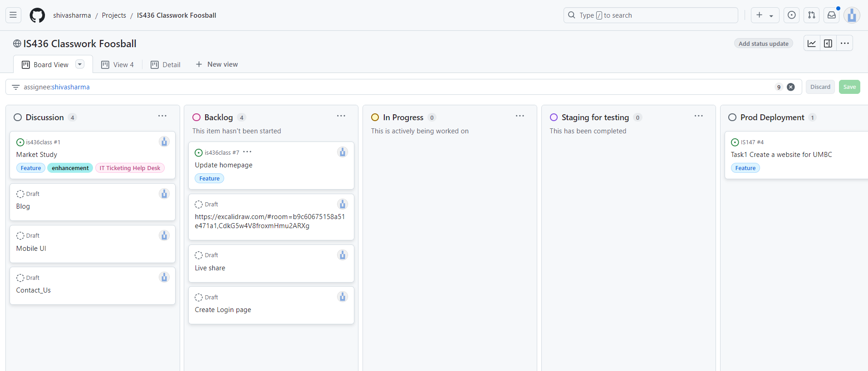Clear the assignee filter with X icon
868x371 pixels.
tap(791, 87)
